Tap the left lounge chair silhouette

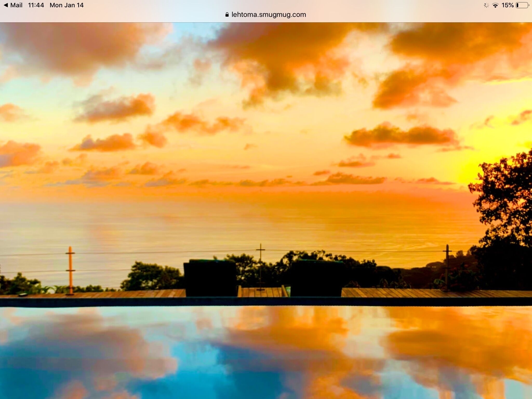(210, 278)
